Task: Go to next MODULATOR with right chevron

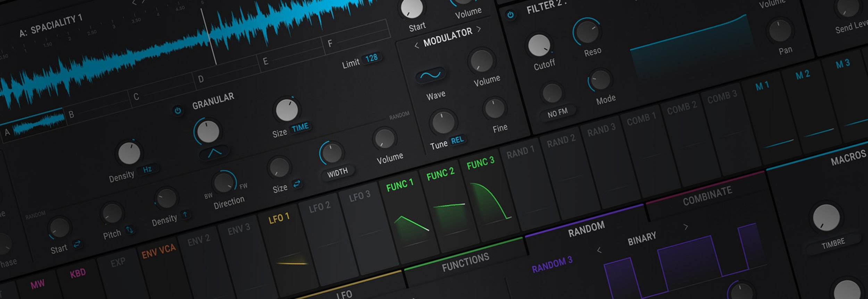Action: coord(479,29)
